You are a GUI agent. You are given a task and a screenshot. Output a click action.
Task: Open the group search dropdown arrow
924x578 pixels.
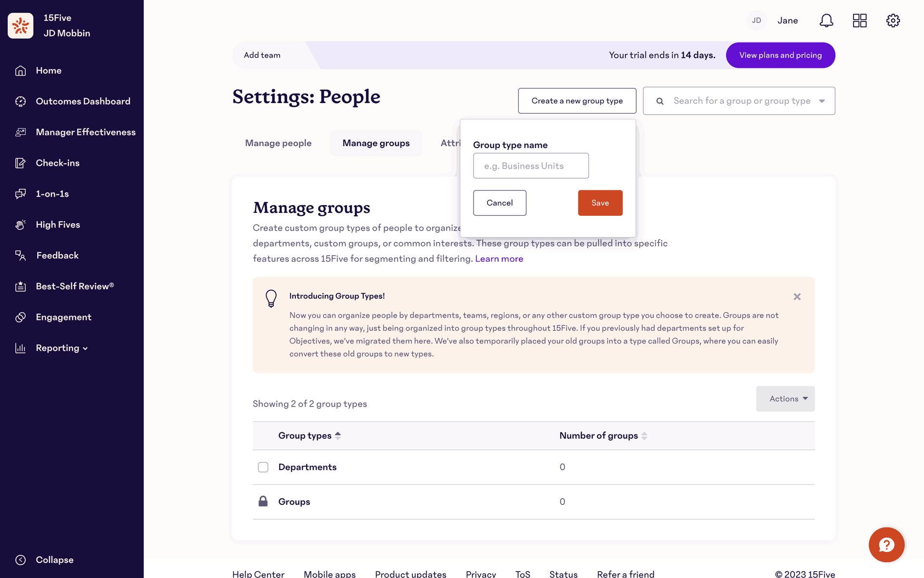[x=822, y=101]
